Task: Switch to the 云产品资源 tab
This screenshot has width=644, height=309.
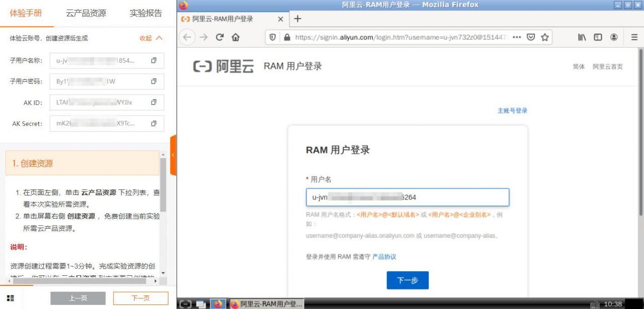Action: click(x=87, y=14)
